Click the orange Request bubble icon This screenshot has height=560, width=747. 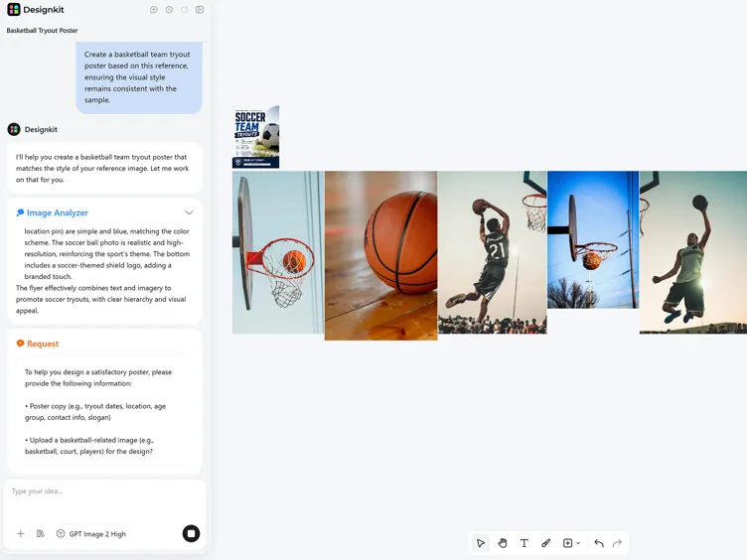pos(20,344)
